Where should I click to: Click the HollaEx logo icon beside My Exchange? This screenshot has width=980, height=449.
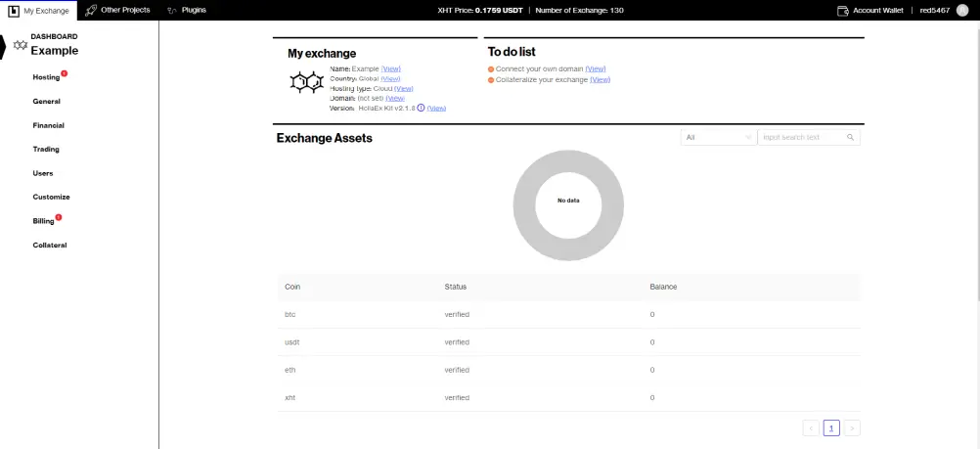click(x=13, y=10)
